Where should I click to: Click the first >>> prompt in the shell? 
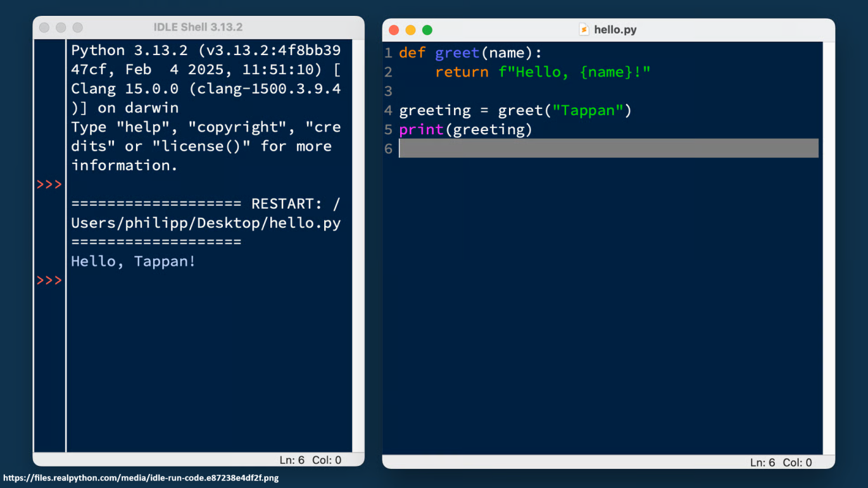coord(49,185)
